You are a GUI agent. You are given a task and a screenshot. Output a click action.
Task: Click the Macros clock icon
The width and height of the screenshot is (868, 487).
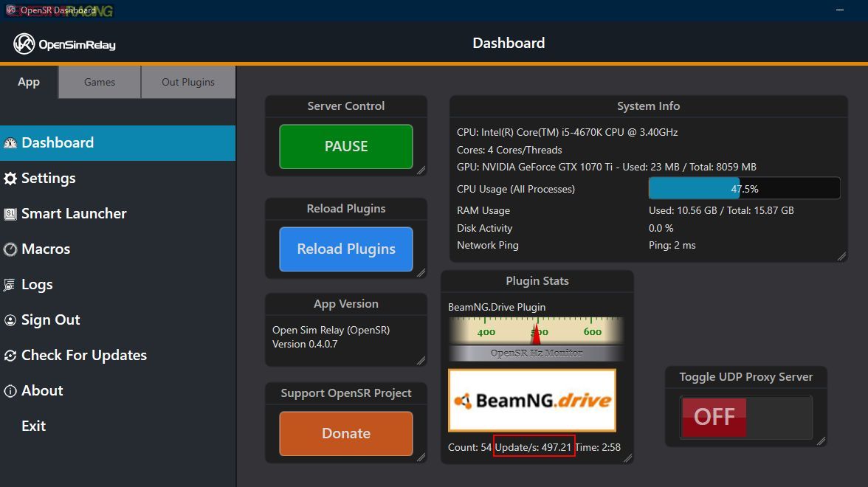10,249
